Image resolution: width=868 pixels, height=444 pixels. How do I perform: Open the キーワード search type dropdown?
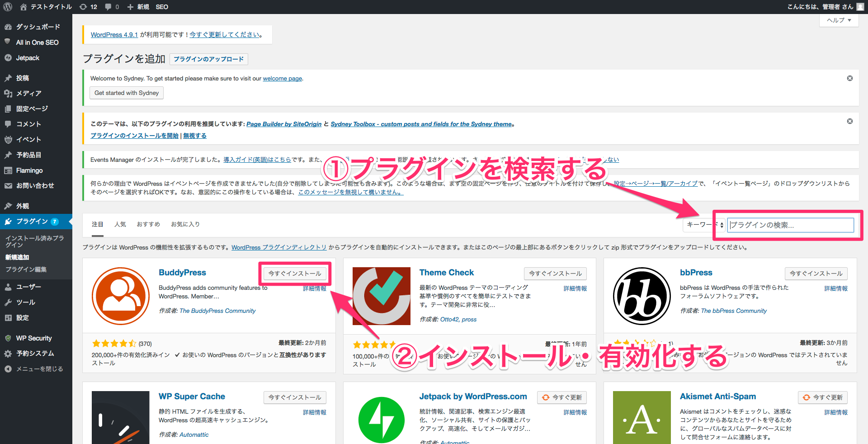pyautogui.click(x=704, y=225)
